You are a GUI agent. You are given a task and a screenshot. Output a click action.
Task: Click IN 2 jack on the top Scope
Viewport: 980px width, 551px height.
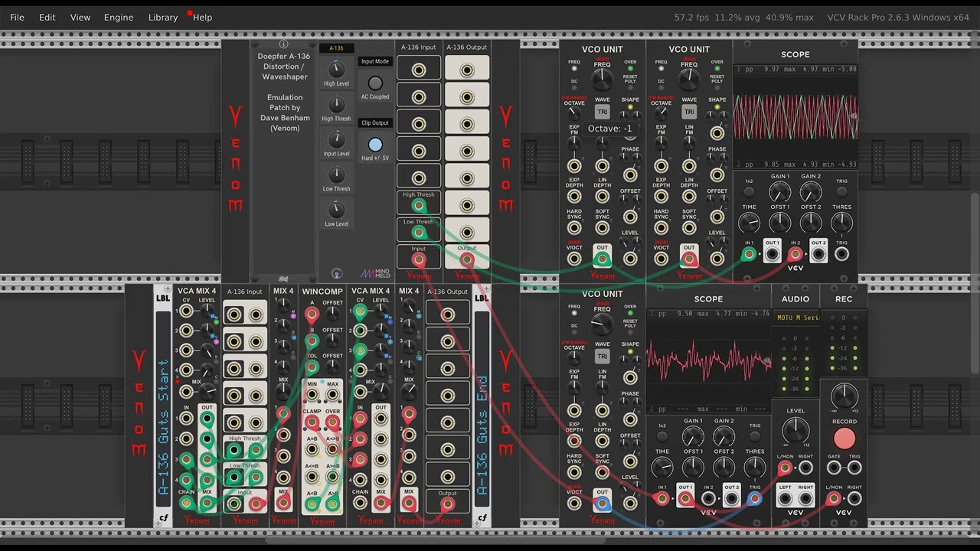point(795,253)
